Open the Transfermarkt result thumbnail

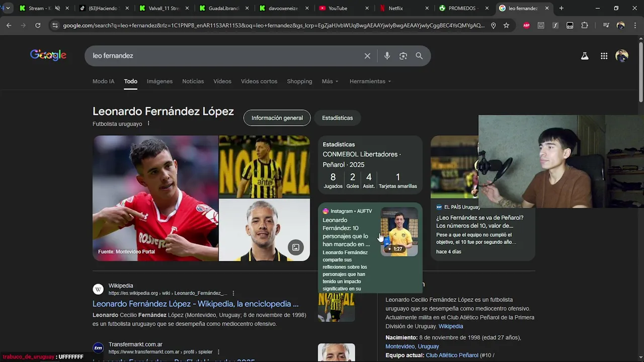[x=337, y=352]
